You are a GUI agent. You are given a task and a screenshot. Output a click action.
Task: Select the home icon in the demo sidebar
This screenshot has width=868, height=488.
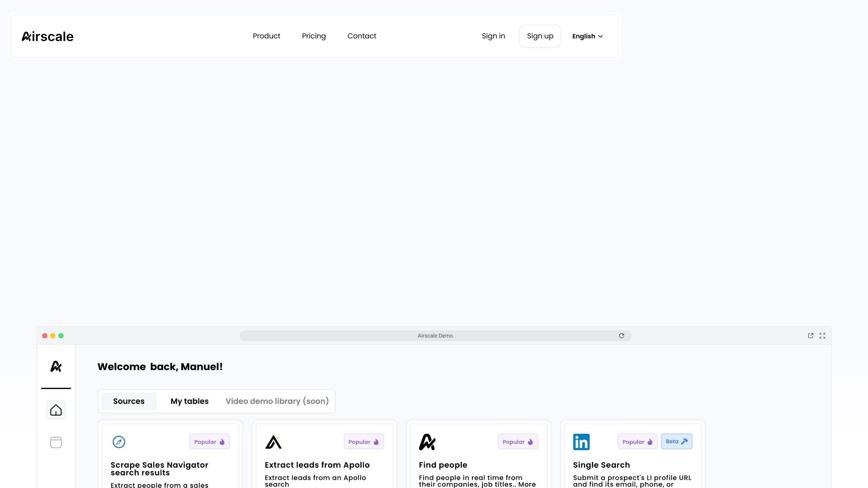(56, 409)
